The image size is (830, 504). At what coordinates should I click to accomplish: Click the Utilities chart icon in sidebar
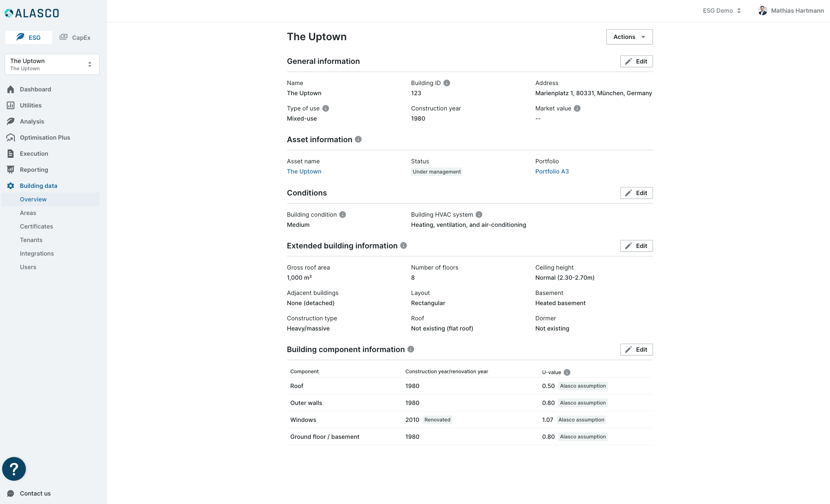tap(11, 105)
